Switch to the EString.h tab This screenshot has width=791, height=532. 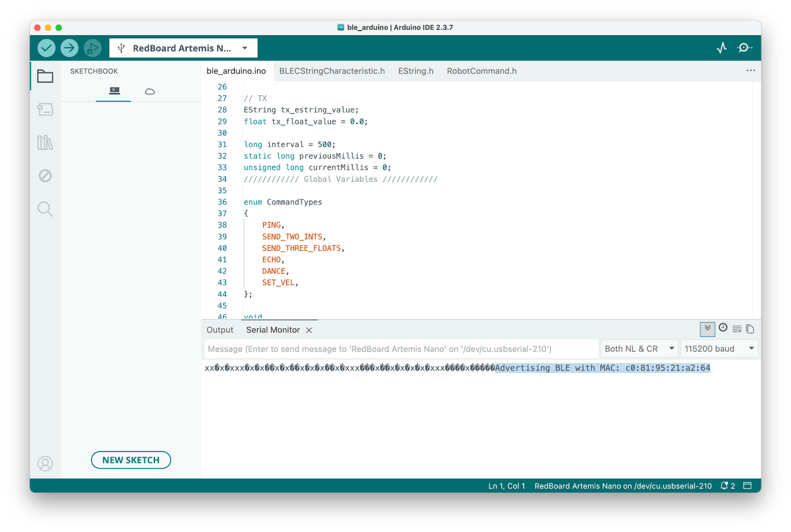(x=415, y=71)
